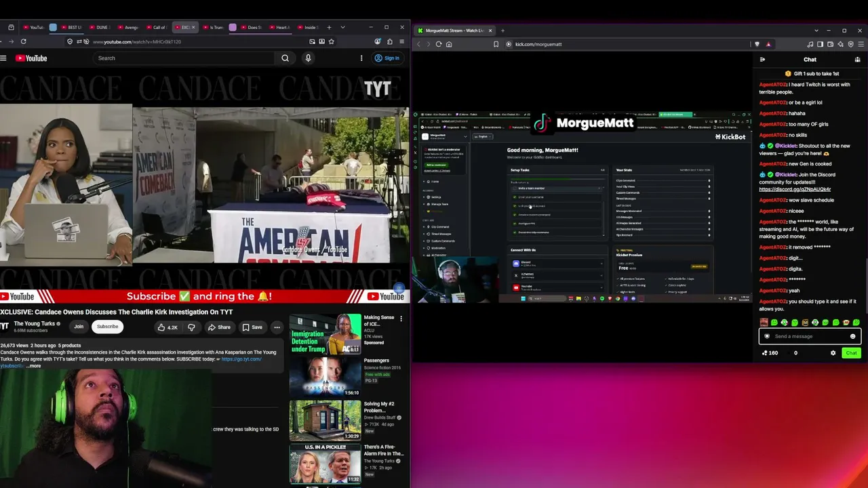Open The Young Turks channel name

[34, 323]
